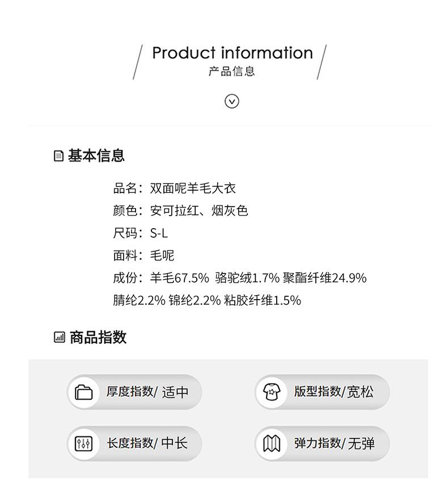The height and width of the screenshot is (484, 448).
Task: Click the sliders icon for 长度指数
Action: 83,443
